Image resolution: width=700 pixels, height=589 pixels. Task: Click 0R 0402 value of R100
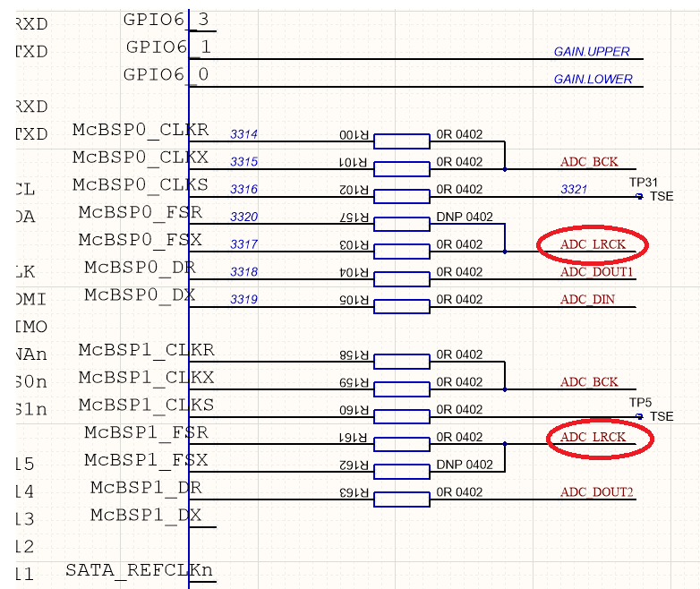pos(459,134)
